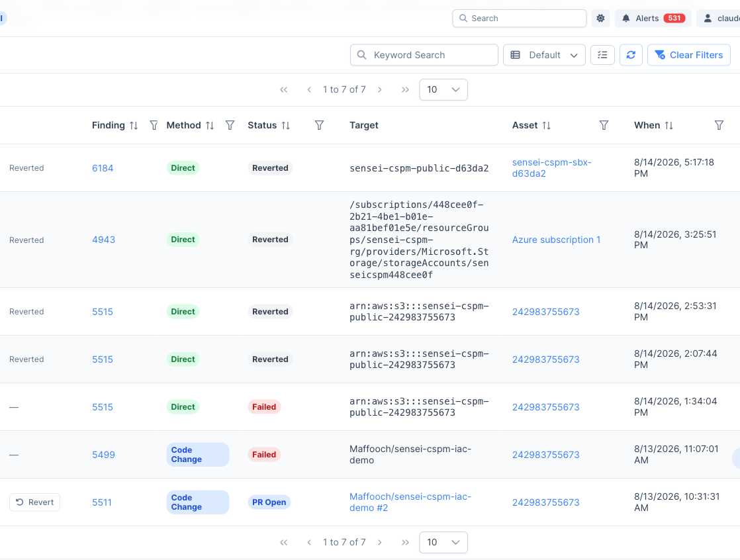Go to last page, bottom pager
740x560 pixels.
point(405,543)
